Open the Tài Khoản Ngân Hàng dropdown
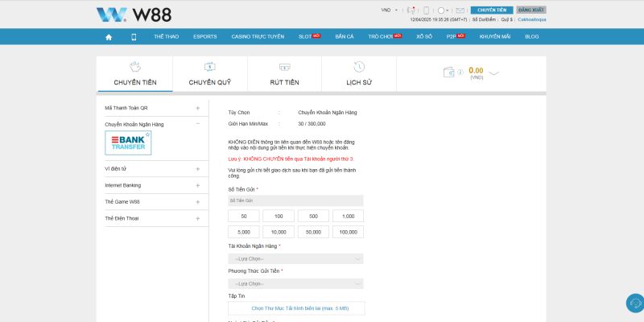This screenshot has height=322, width=644. click(295, 258)
